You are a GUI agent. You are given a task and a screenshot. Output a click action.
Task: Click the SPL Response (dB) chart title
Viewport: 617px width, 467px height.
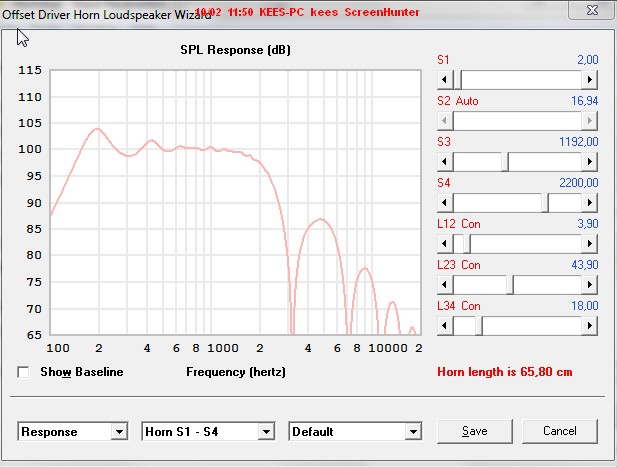pos(235,50)
